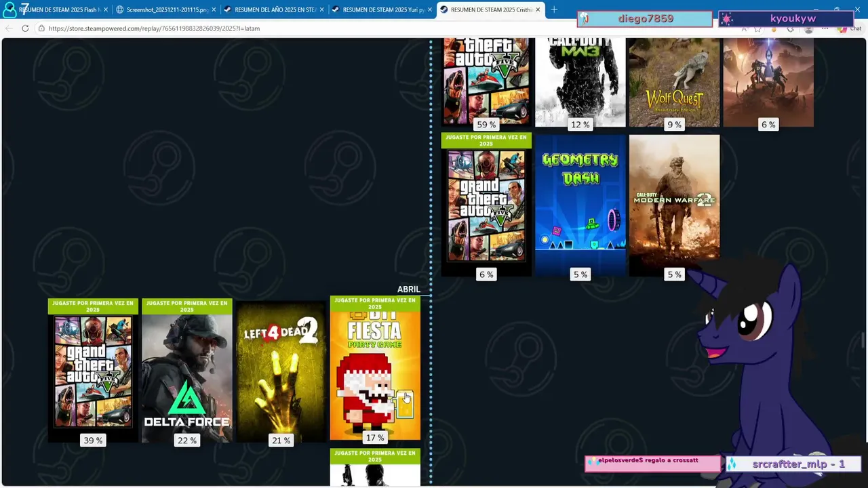Open the Copilot Chat button
Image resolution: width=868 pixels, height=488 pixels.
click(x=849, y=28)
